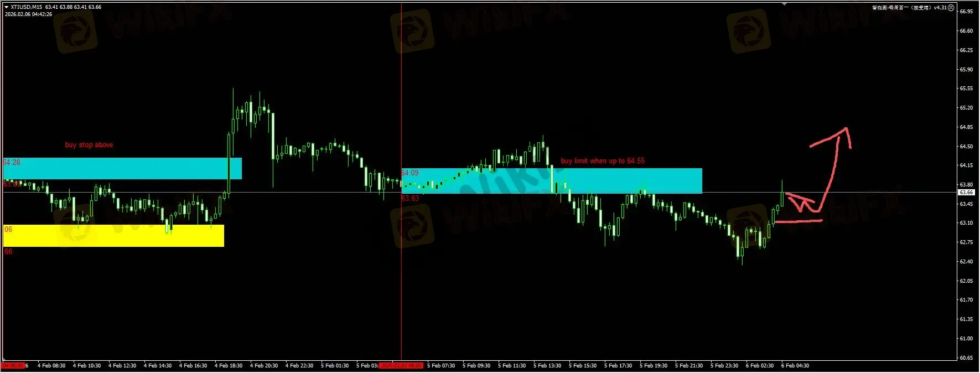980x373 pixels.
Task: Click the 60.65 price scale value
Action: (966, 358)
